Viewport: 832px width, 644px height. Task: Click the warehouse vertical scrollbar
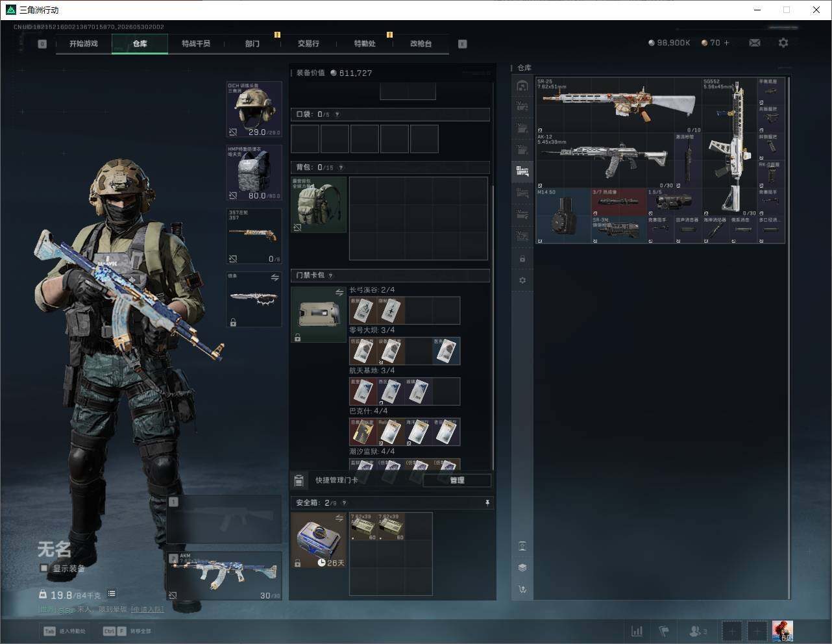(x=789, y=338)
